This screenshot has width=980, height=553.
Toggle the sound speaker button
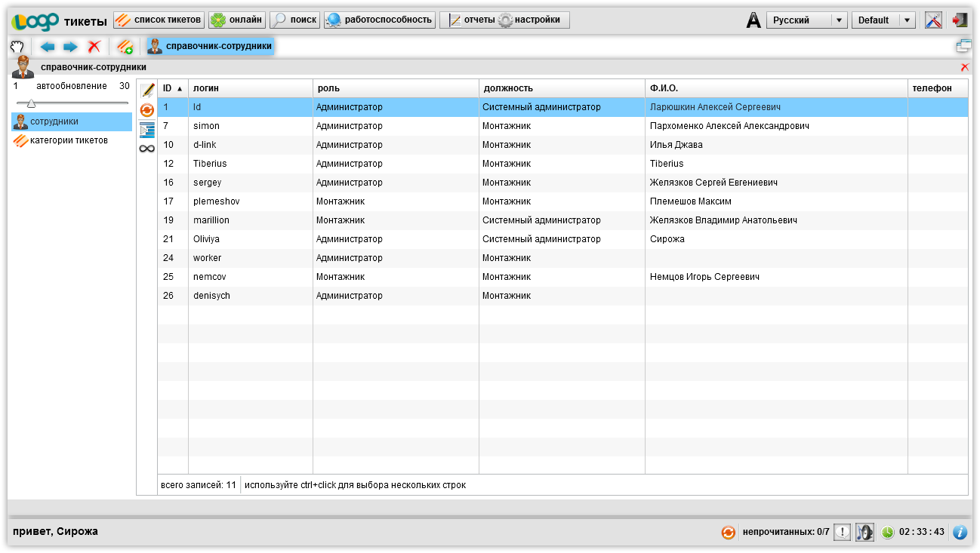[864, 532]
